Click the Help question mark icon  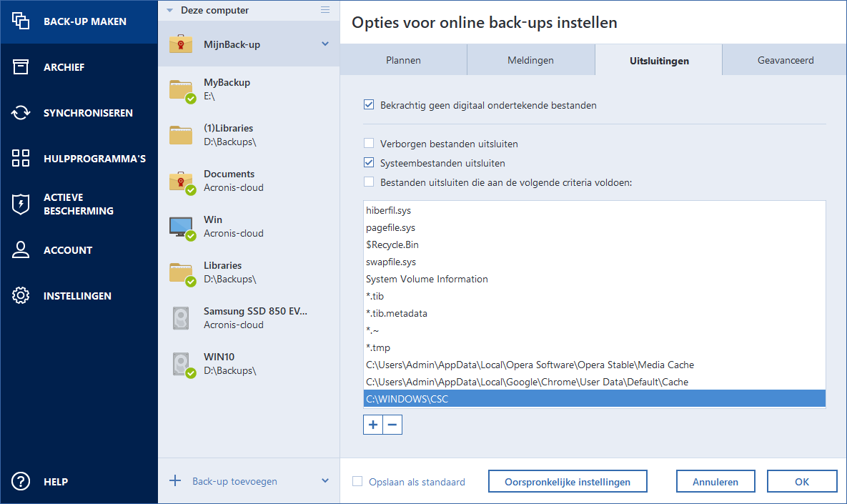(x=21, y=481)
